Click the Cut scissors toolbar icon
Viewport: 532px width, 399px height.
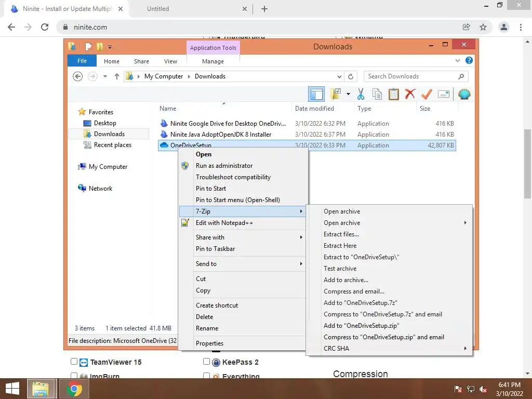(x=361, y=94)
